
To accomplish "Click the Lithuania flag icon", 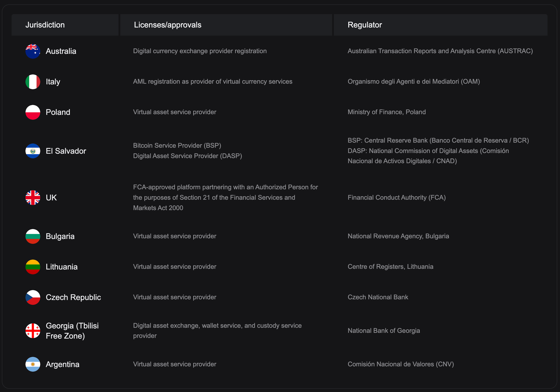I will point(33,266).
